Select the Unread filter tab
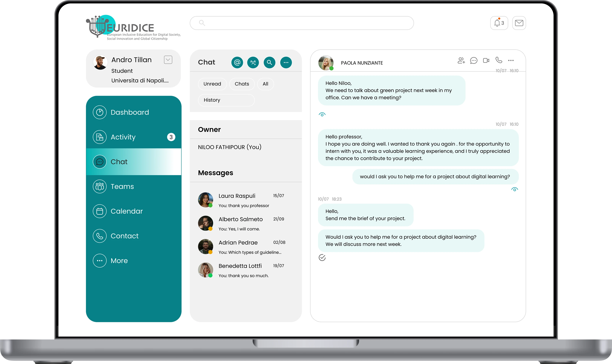The height and width of the screenshot is (364, 612). click(212, 84)
